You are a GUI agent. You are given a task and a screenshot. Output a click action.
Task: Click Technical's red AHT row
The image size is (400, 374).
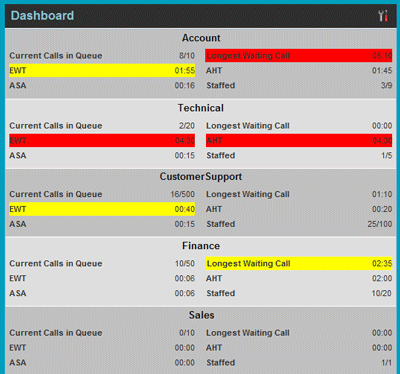pyautogui.click(x=299, y=141)
